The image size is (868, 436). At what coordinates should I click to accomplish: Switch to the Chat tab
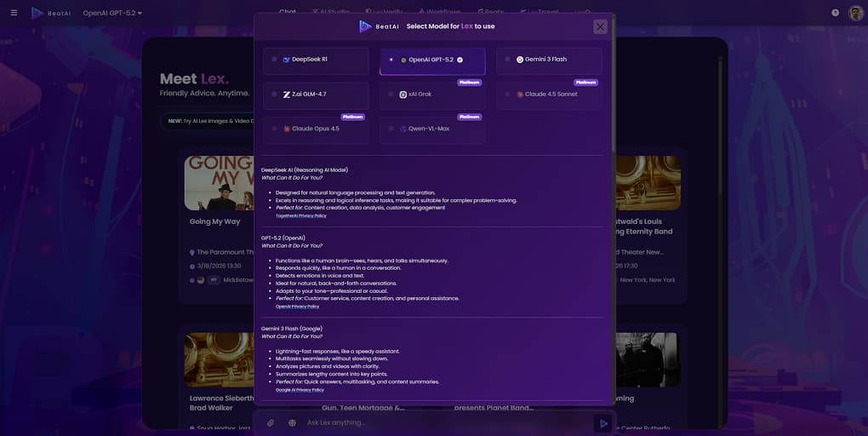(x=288, y=12)
